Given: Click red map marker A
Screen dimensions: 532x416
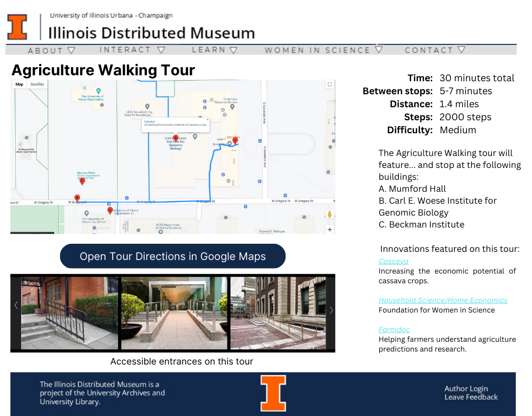Looking at the screenshot, I should pos(110,211).
